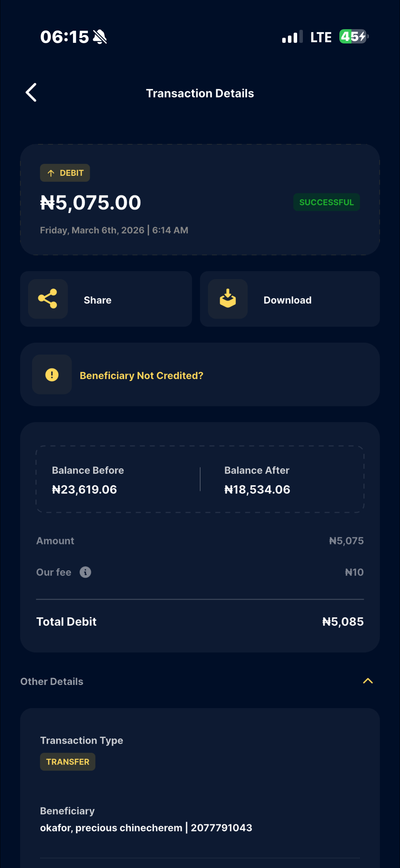Tap the SUCCESSFUL status badge
The height and width of the screenshot is (868, 400).
(x=326, y=202)
